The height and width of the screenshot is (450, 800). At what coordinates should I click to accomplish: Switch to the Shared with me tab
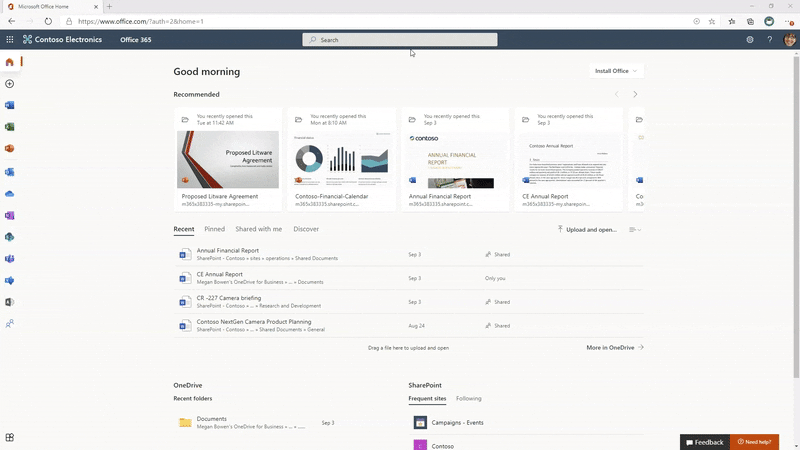pos(259,229)
